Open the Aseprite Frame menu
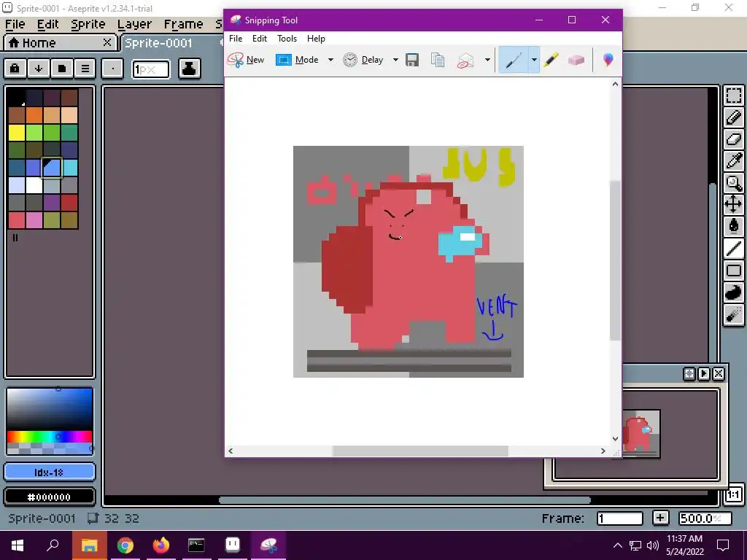This screenshot has width=747, height=560. (183, 24)
